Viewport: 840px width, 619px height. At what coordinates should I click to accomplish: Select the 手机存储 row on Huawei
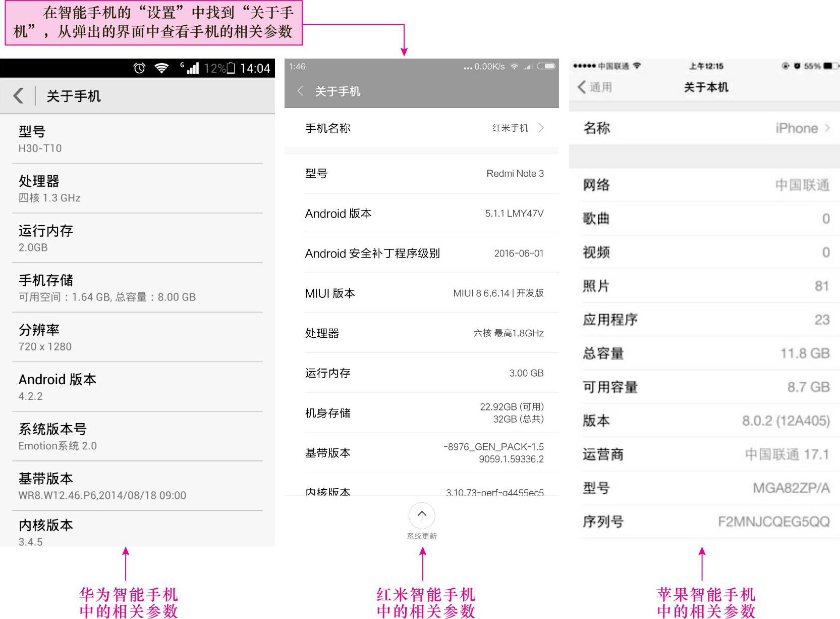(x=137, y=287)
